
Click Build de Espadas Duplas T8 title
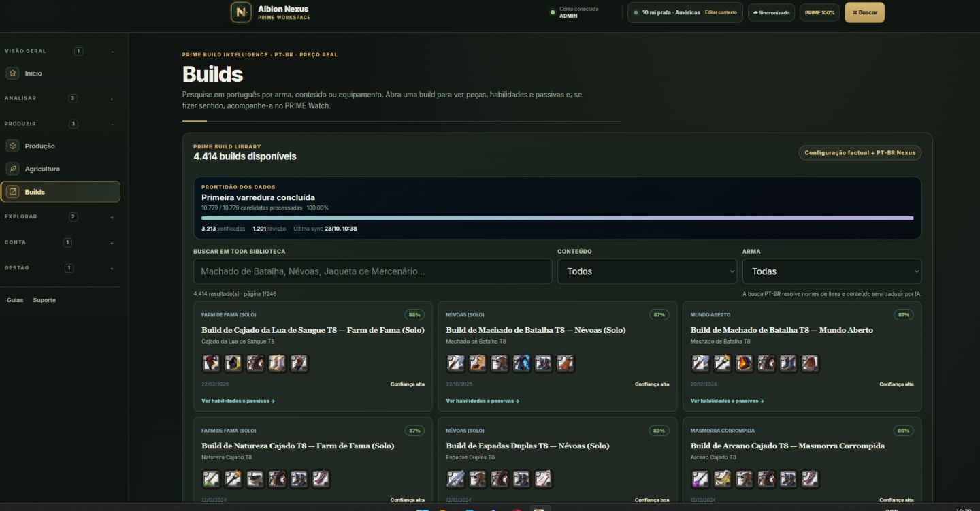point(527,446)
